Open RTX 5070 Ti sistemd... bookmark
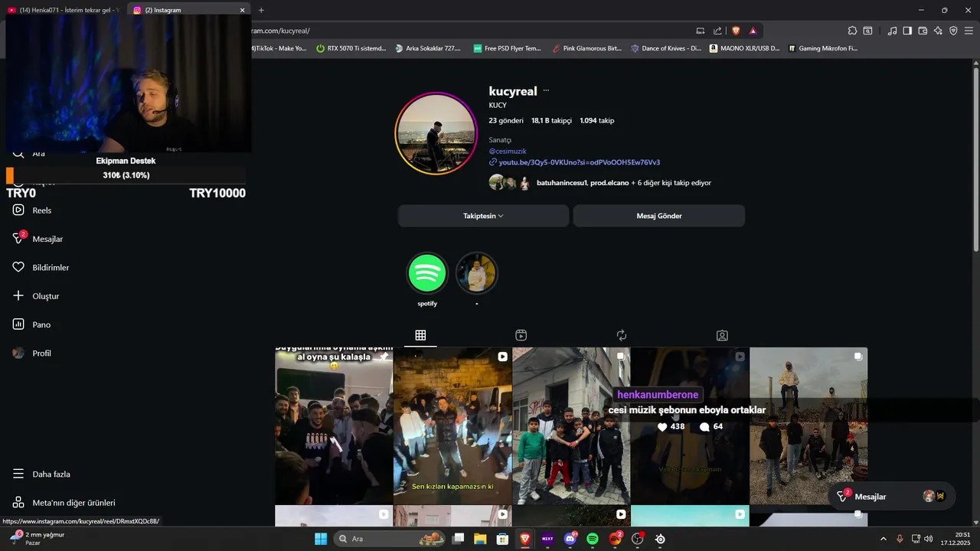Image resolution: width=980 pixels, height=551 pixels. coord(351,48)
